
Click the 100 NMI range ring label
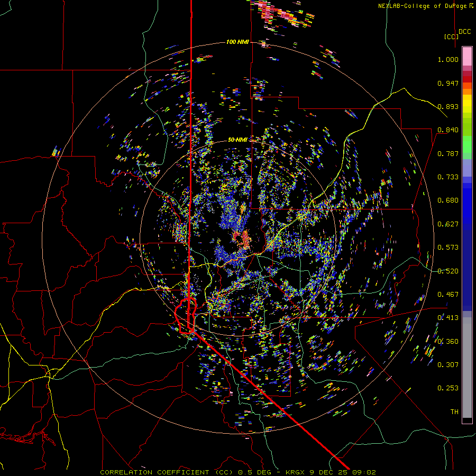coord(237,42)
